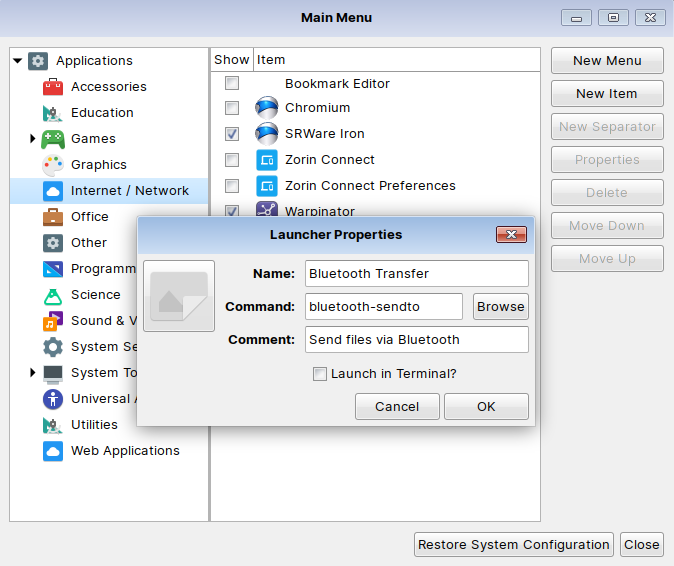Click the Programming category icon
674x566 pixels.
(x=53, y=269)
